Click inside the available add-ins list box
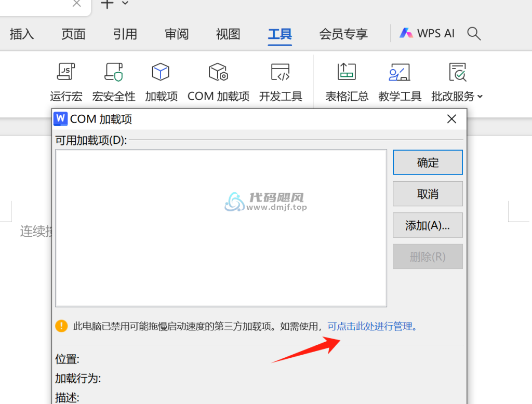Screen dimensions: 532x404 click(x=221, y=228)
